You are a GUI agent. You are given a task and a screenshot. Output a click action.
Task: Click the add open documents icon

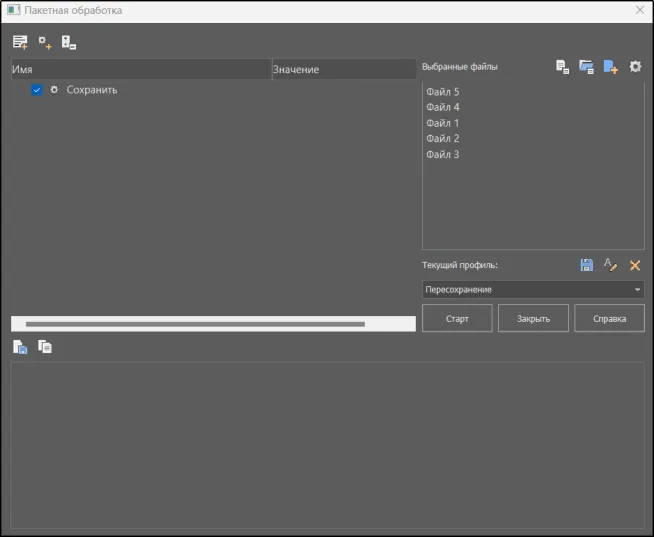tap(563, 67)
